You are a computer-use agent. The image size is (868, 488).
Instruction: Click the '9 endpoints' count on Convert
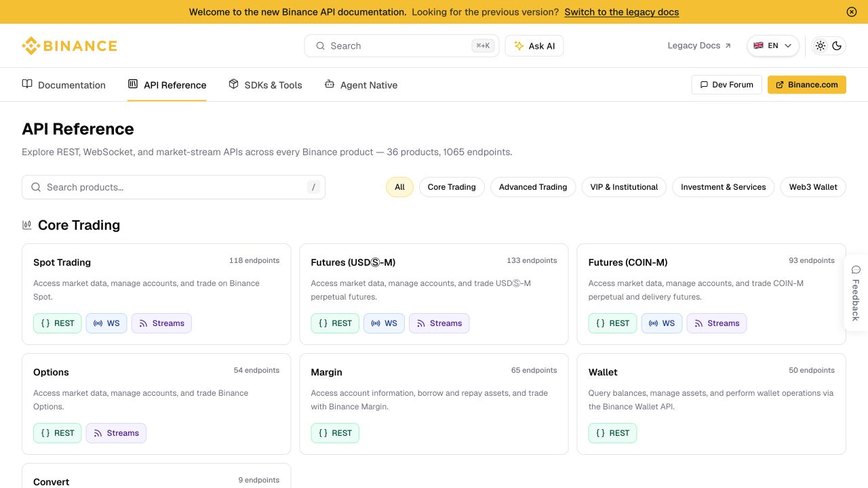tap(258, 480)
